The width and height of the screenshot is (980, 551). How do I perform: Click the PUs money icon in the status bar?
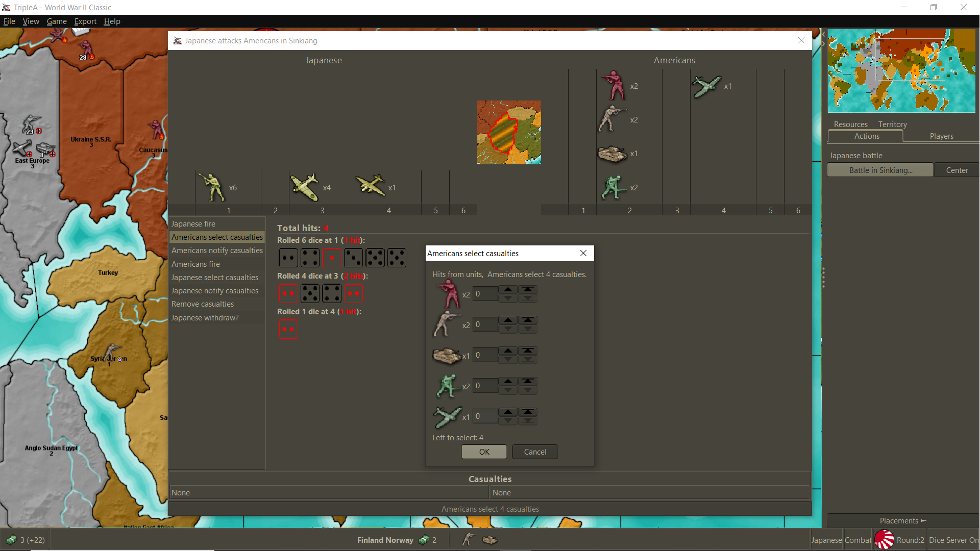(11, 539)
